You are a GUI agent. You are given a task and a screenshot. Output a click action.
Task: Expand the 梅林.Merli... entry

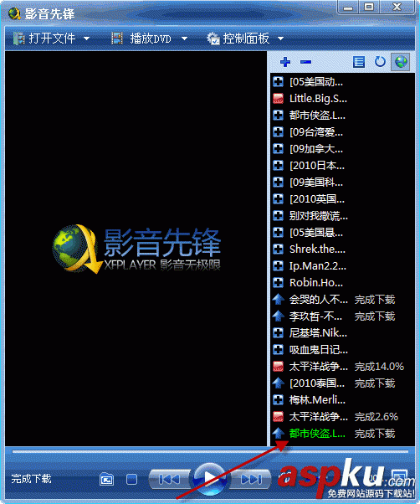278,399
